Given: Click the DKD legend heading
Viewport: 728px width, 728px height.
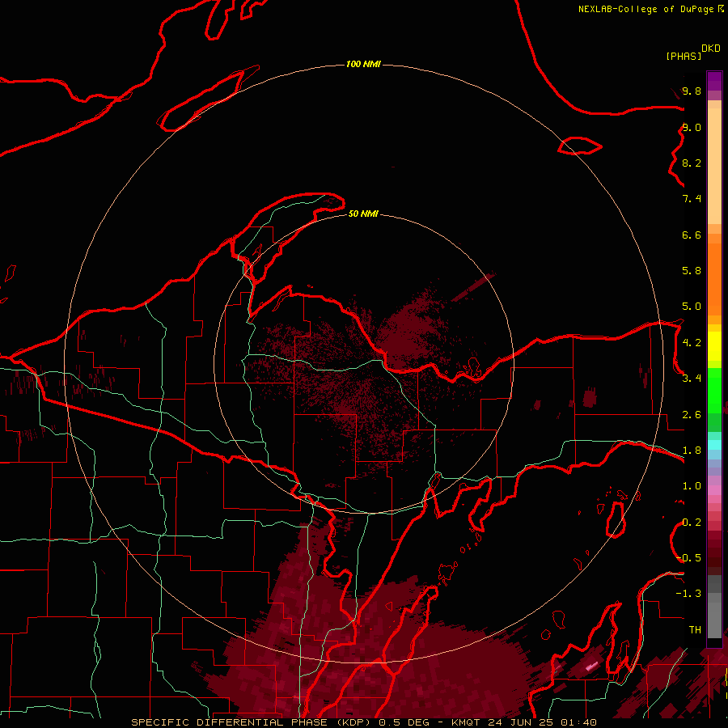Looking at the screenshot, I should [x=710, y=49].
